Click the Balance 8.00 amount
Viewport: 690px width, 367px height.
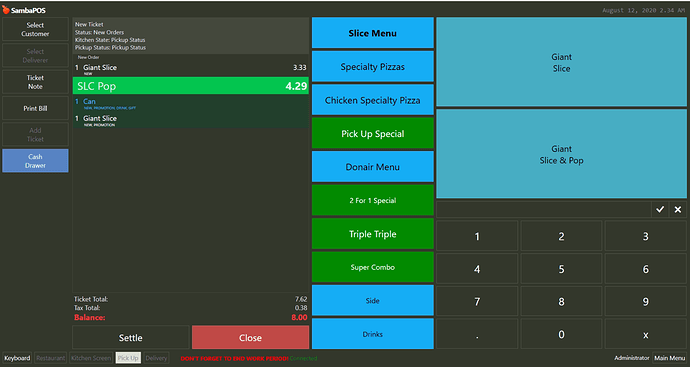299,317
